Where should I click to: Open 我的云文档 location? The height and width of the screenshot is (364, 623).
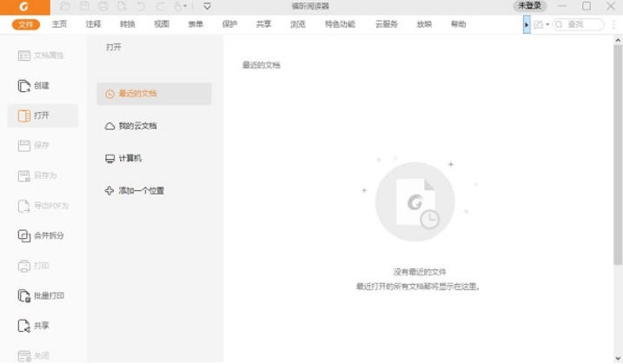(154, 126)
